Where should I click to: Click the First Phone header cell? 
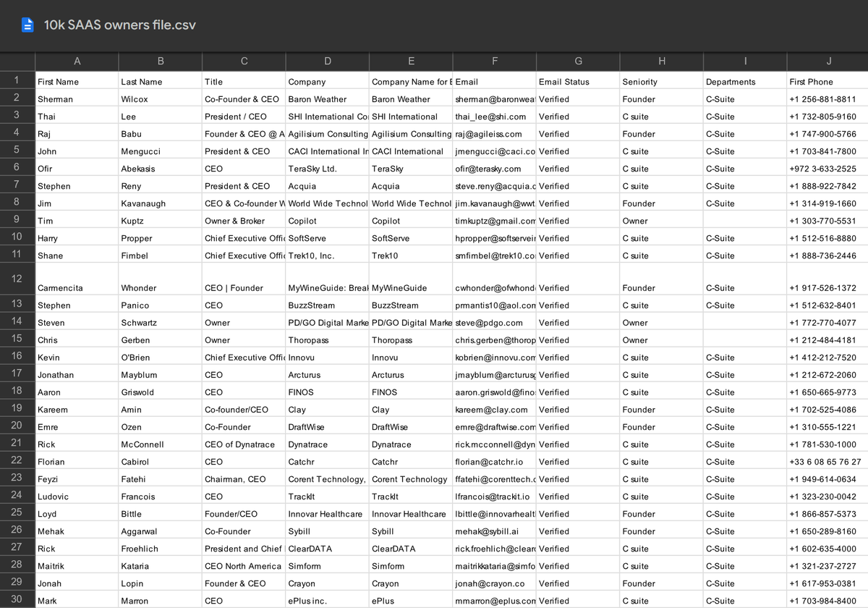pos(827,81)
